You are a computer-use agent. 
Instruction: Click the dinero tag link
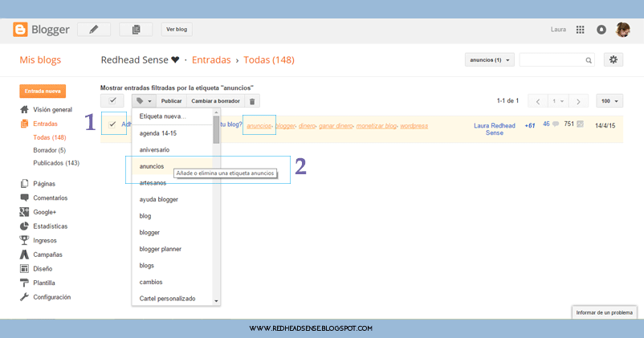pos(307,126)
